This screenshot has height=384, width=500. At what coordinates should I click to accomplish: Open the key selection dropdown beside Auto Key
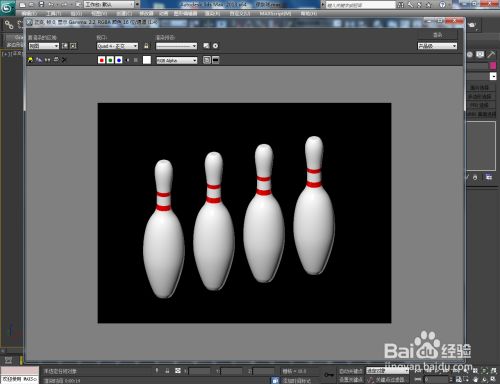[x=387, y=371]
